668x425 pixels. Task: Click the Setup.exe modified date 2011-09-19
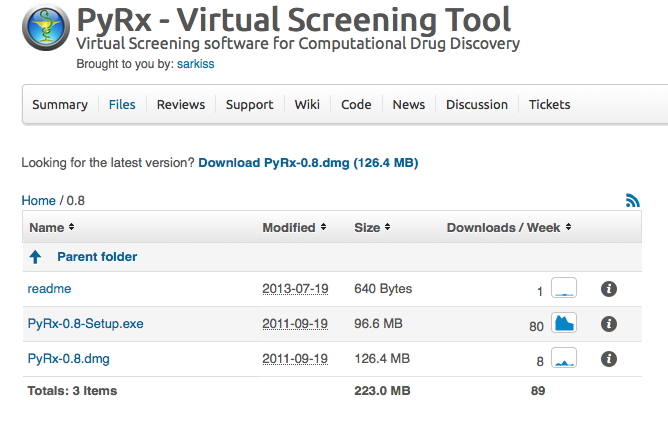tap(295, 324)
